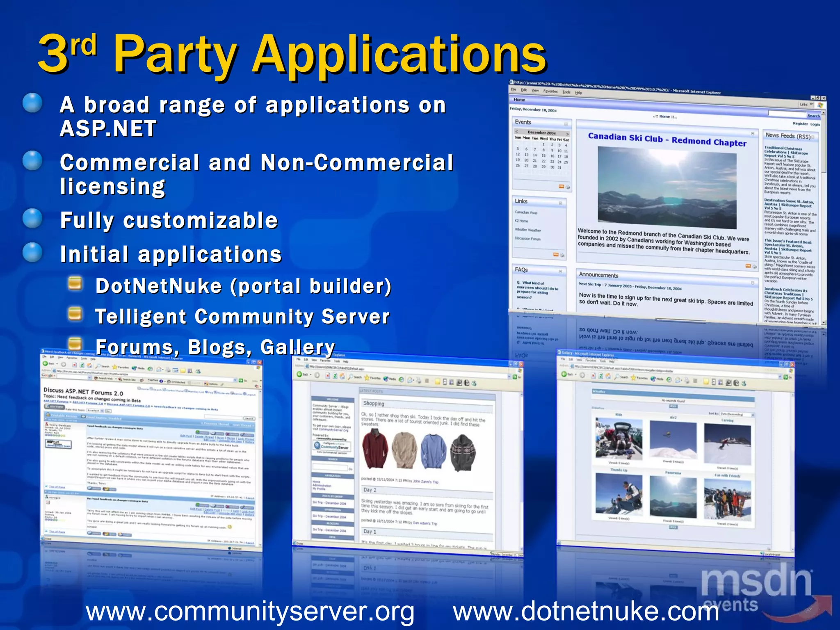This screenshot has height=630, width=840.
Task: Open the Discussion Forum link
Action: pos(527,239)
